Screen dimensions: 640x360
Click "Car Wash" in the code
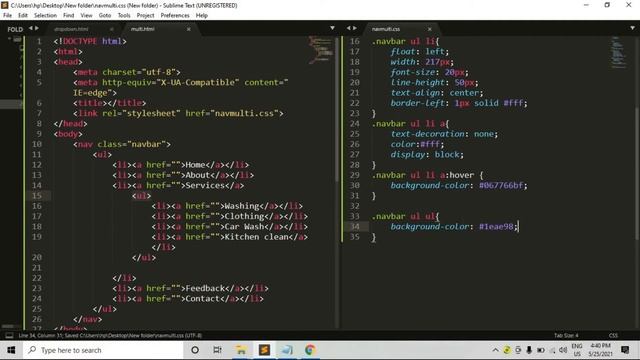pyautogui.click(x=244, y=227)
